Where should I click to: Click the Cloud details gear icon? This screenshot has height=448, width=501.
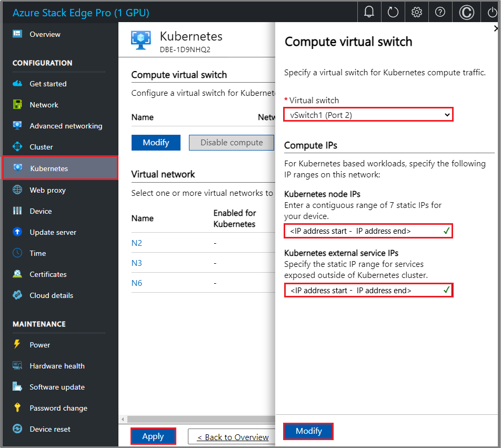click(17, 295)
